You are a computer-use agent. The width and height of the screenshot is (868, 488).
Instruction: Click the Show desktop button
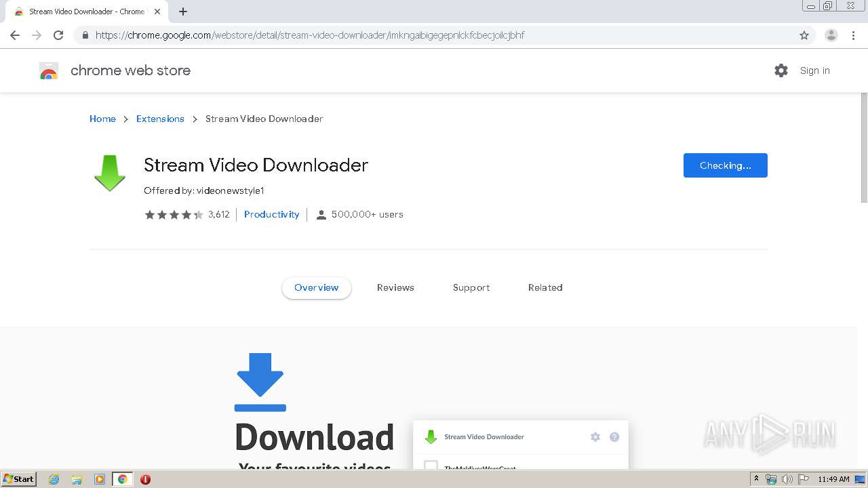(860, 479)
